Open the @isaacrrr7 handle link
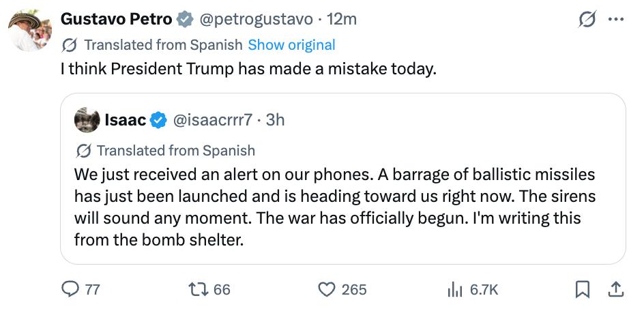The image size is (644, 311). tap(214, 120)
